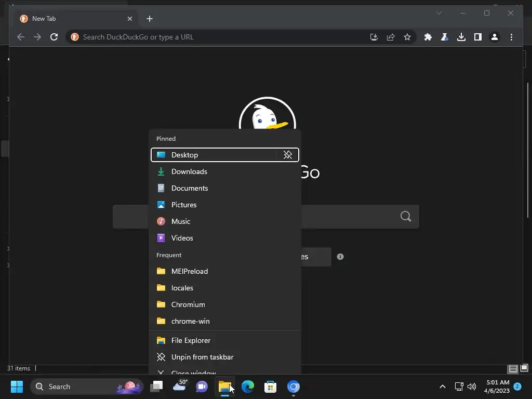Open the frequent MEIPreload folder

[224, 271]
